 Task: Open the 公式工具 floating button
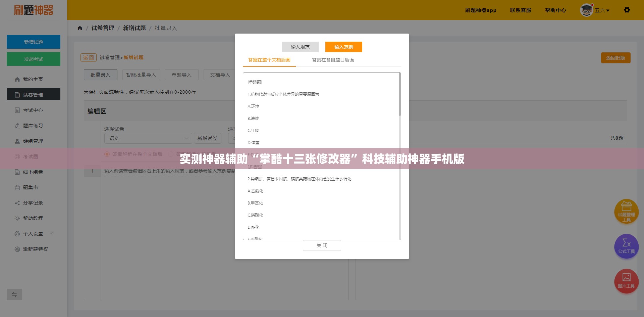coord(626,246)
